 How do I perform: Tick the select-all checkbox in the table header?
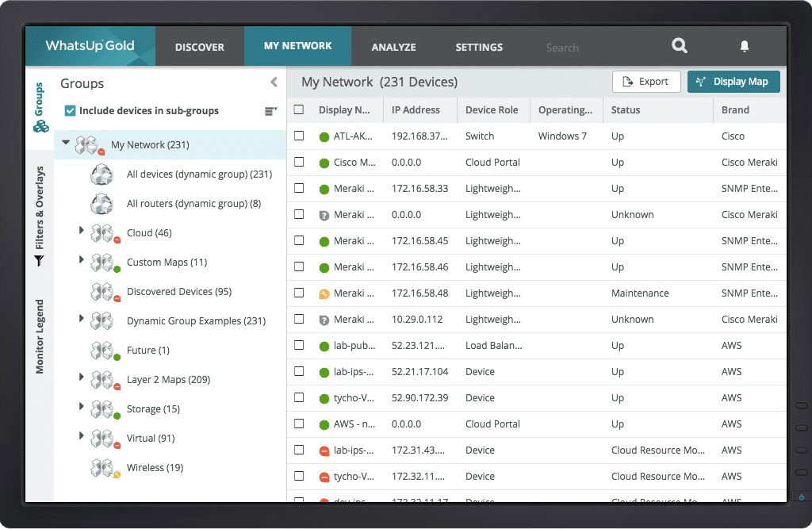[299, 110]
